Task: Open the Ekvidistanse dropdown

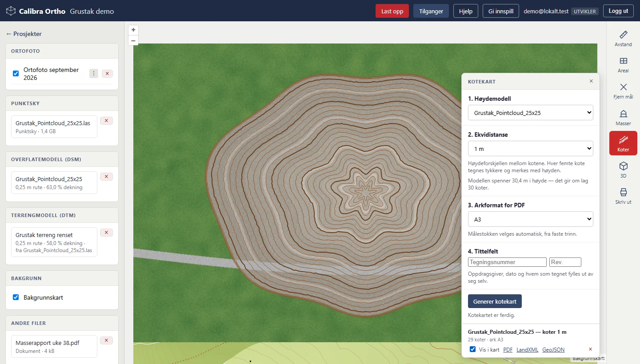Action: tap(530, 148)
